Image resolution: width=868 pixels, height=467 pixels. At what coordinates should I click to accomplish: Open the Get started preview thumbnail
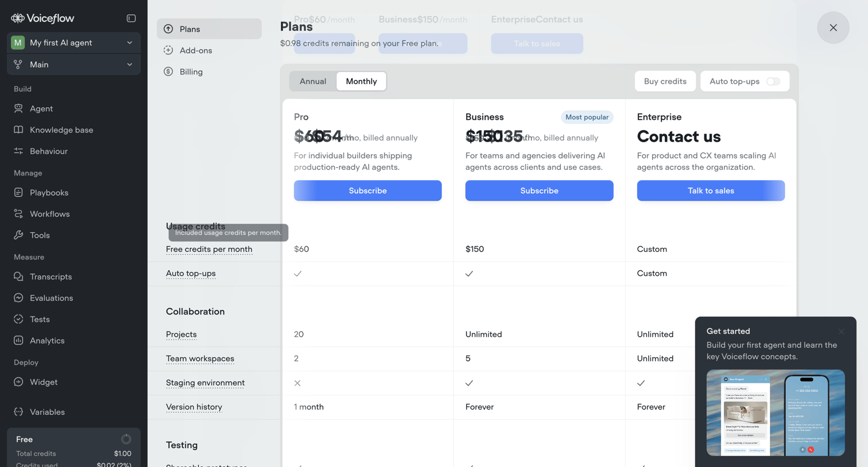[x=776, y=412]
